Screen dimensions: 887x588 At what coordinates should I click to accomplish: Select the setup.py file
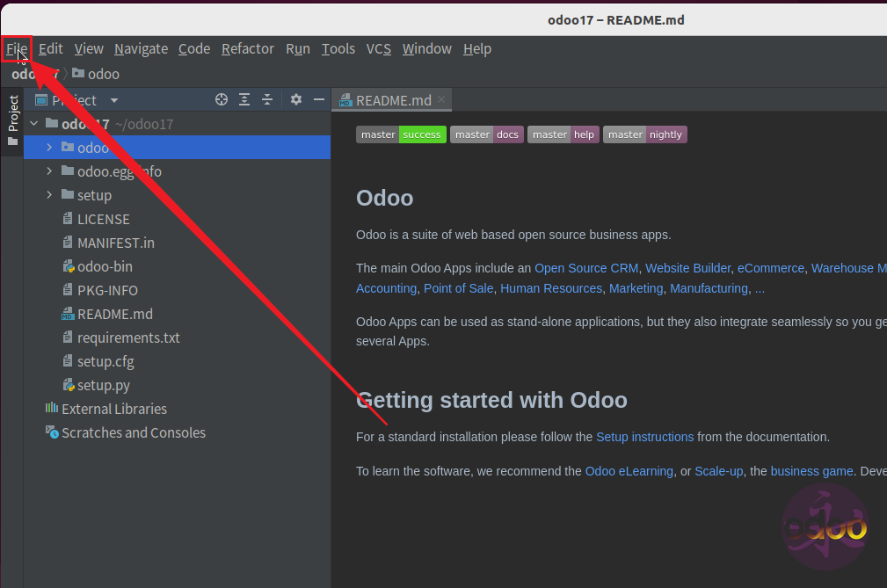point(177,385)
